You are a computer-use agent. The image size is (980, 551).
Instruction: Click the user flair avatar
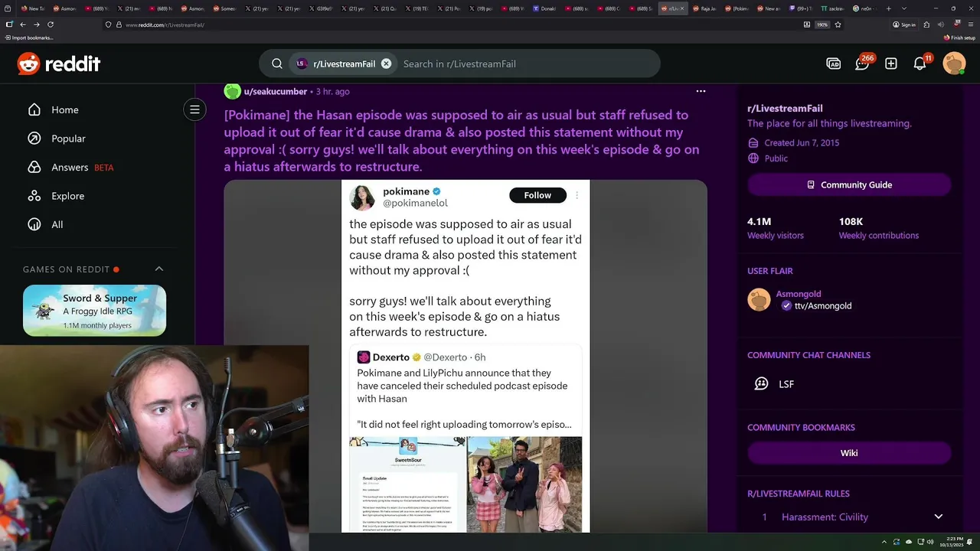tap(759, 300)
